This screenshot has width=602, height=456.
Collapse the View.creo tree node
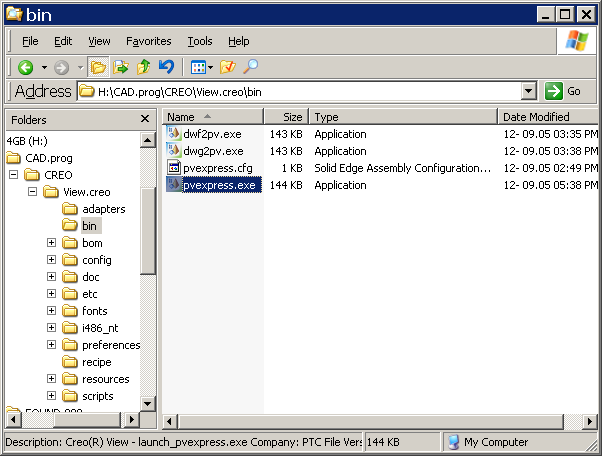[x=33, y=192]
